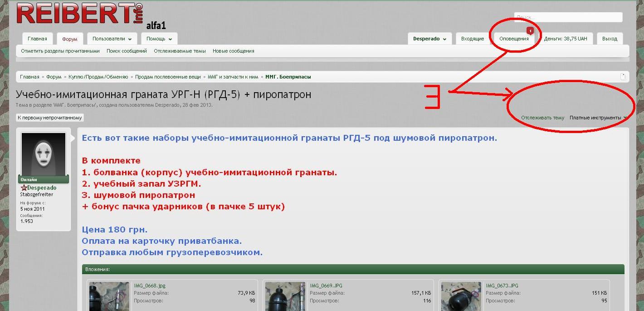Click text 'Цена 180 грн.'
This screenshot has width=644, height=311.
point(115,229)
